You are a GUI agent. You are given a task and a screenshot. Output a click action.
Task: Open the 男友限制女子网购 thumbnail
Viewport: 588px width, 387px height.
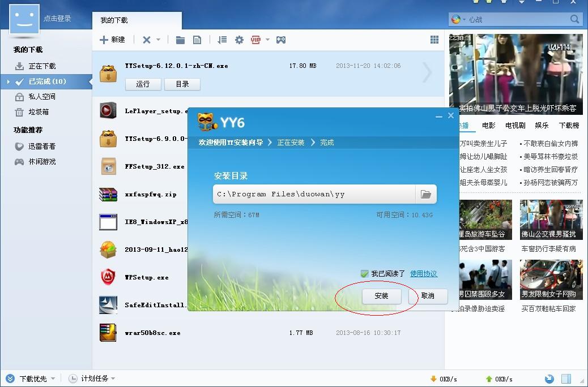[x=551, y=279]
